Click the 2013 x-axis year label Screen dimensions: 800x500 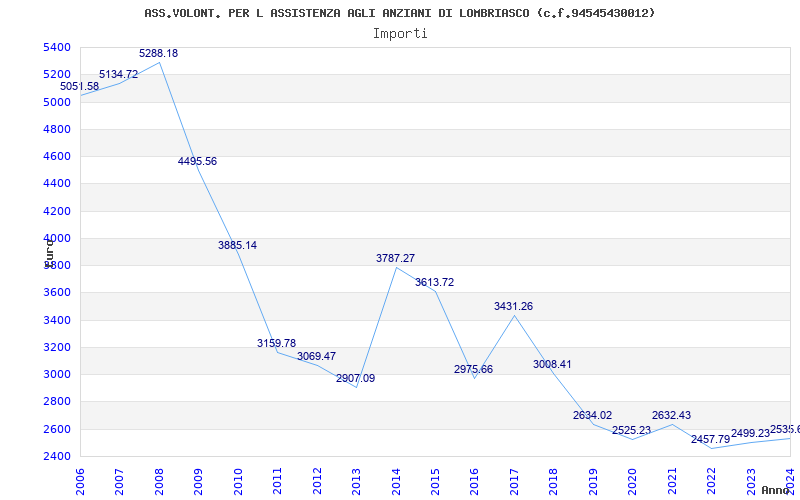(356, 482)
